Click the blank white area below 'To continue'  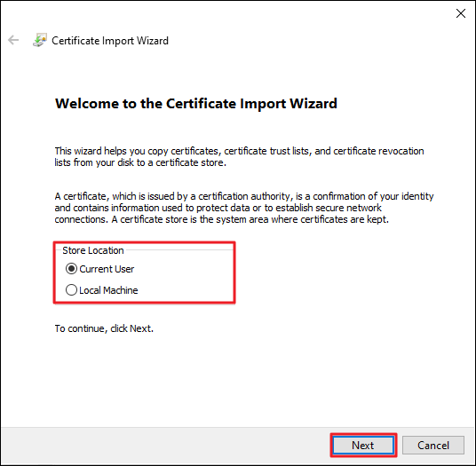[x=237, y=379]
